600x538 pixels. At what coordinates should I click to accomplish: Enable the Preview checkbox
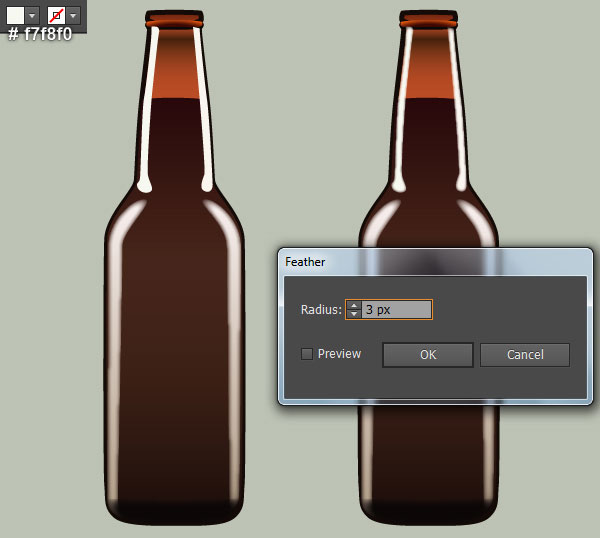coord(307,354)
